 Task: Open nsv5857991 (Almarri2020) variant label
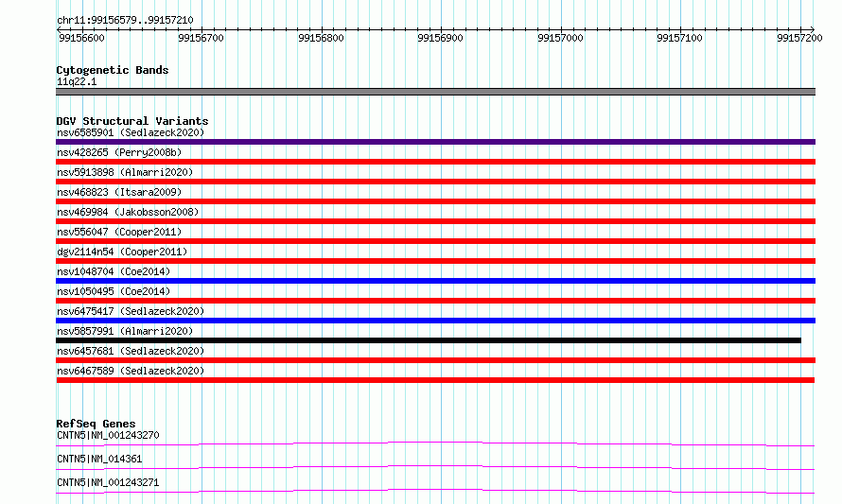tap(125, 331)
